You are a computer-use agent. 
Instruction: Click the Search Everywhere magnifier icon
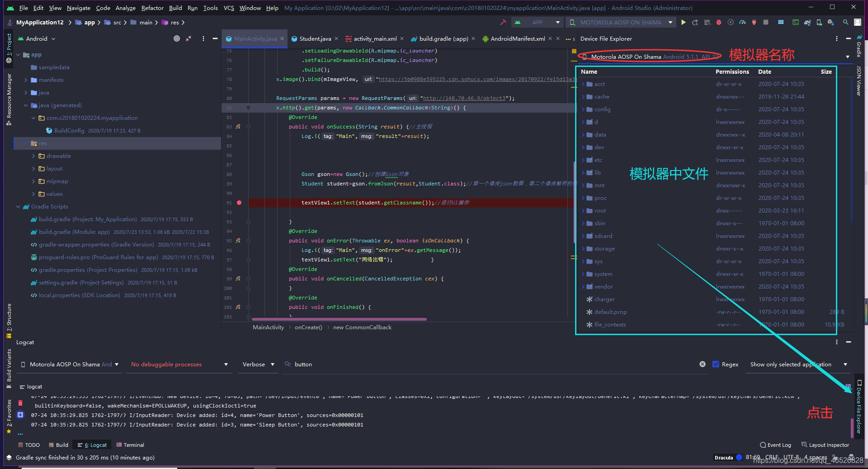845,22
